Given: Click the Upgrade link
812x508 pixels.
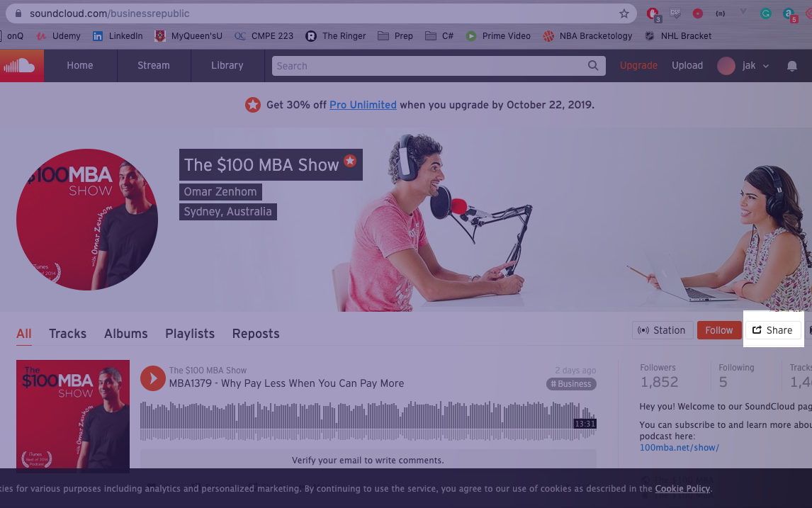Looking at the screenshot, I should 638,66.
